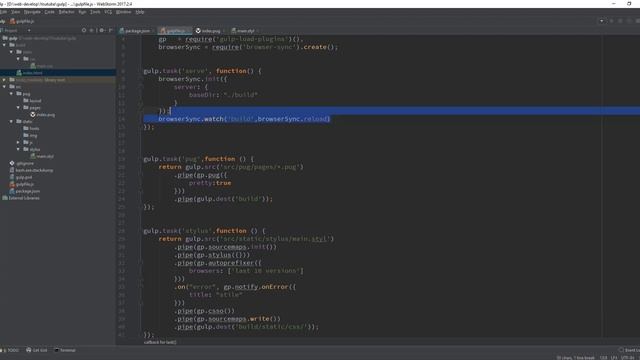This screenshot has height=360, width=640.
Task: Open the Tools menu
Action: (95, 12)
